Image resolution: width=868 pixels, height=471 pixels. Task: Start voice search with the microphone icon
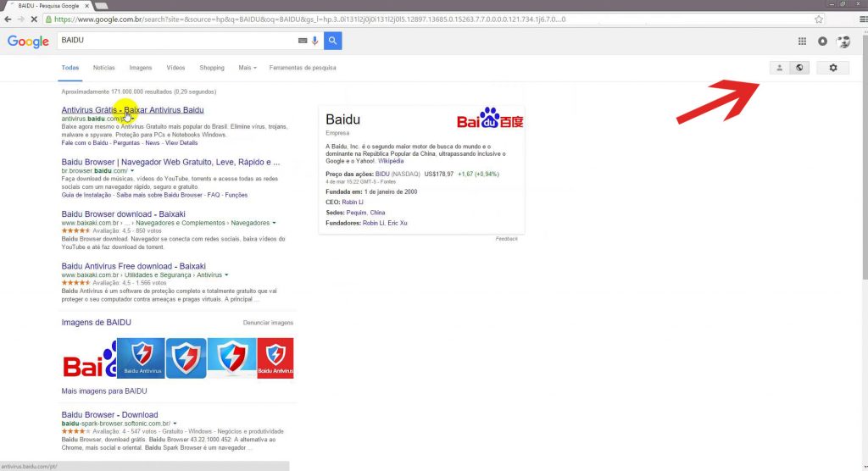coord(315,41)
